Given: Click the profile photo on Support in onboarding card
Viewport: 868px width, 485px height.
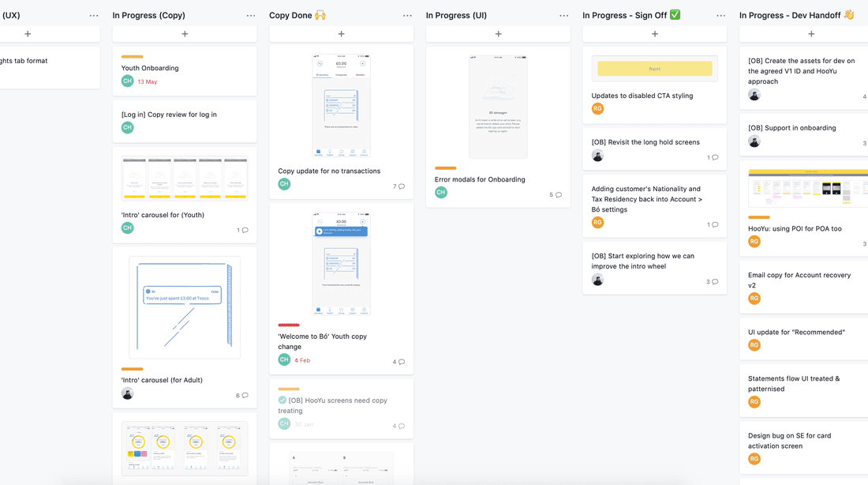Looking at the screenshot, I should (x=754, y=141).
